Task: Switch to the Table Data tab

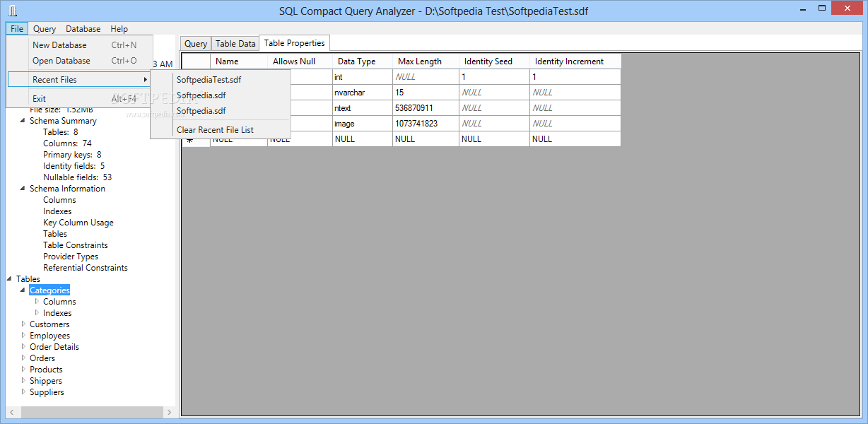Action: click(235, 44)
